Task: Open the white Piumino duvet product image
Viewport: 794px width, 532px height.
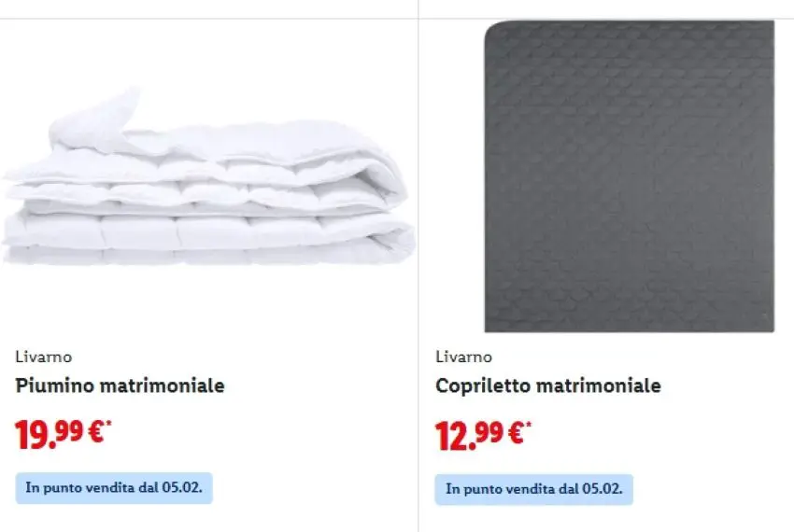Action: (x=206, y=187)
